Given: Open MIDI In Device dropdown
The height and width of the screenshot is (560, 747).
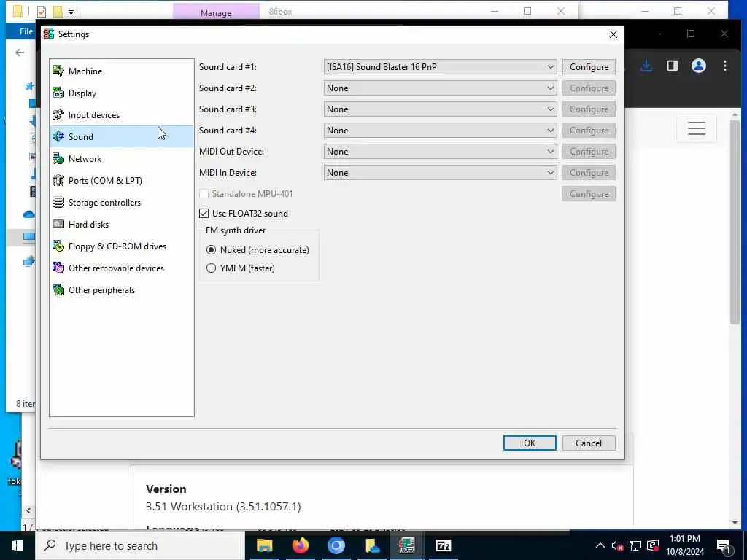Looking at the screenshot, I should click(440, 173).
